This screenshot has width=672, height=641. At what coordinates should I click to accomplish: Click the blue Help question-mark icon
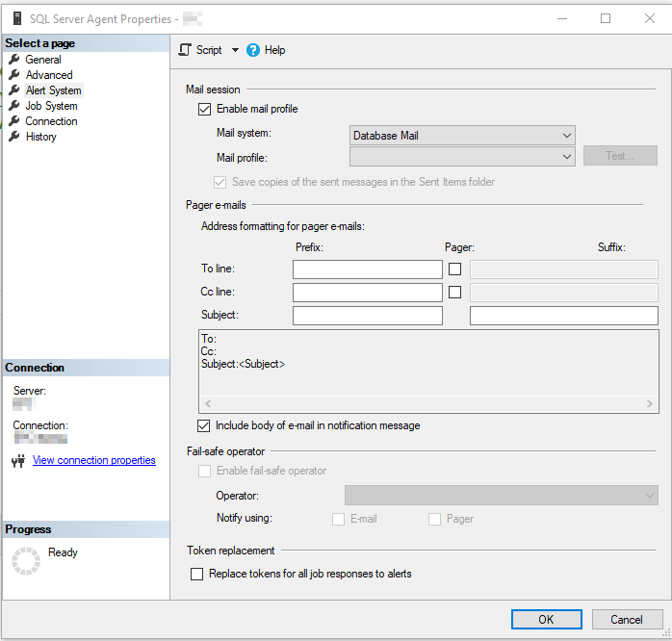coord(253,50)
